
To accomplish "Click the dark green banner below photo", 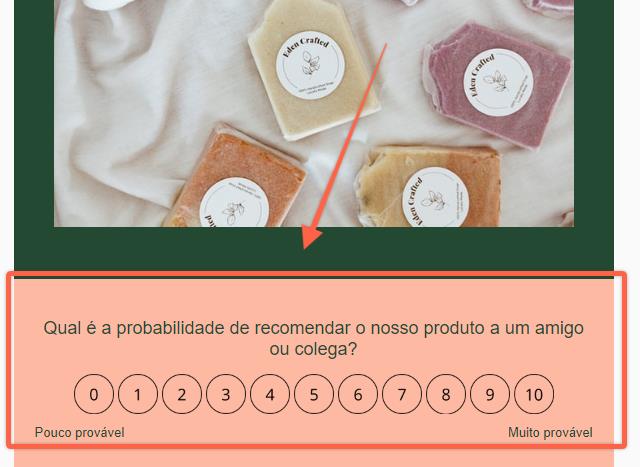I will [x=314, y=251].
